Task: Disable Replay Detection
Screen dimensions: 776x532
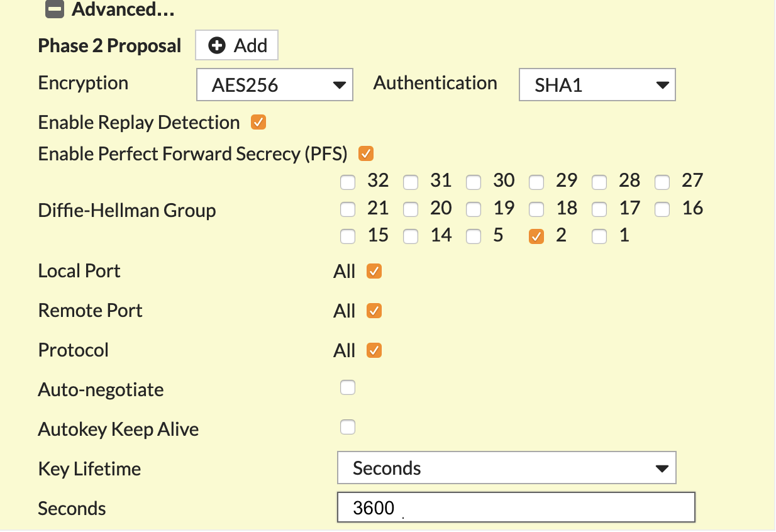Action: click(258, 123)
